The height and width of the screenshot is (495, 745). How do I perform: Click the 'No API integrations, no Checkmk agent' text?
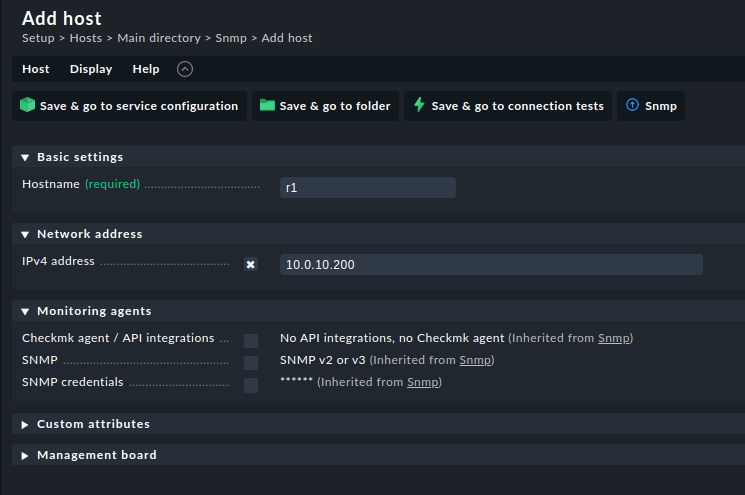[392, 338]
